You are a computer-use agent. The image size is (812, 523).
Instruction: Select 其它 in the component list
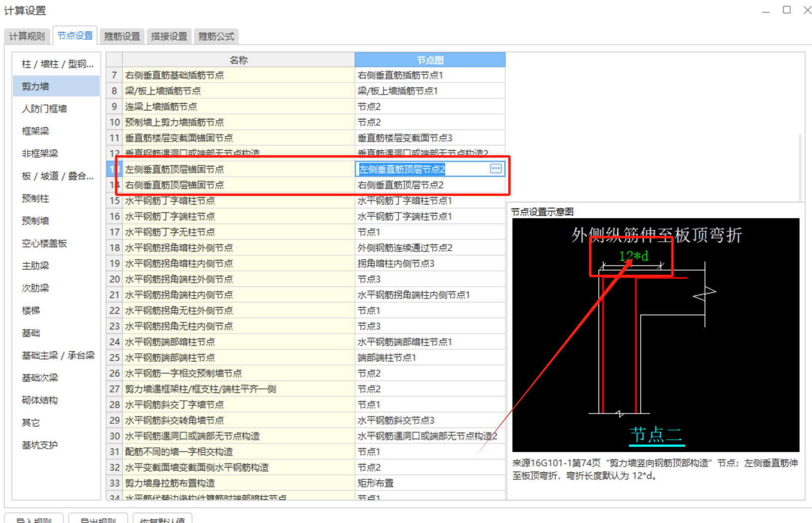[57, 422]
